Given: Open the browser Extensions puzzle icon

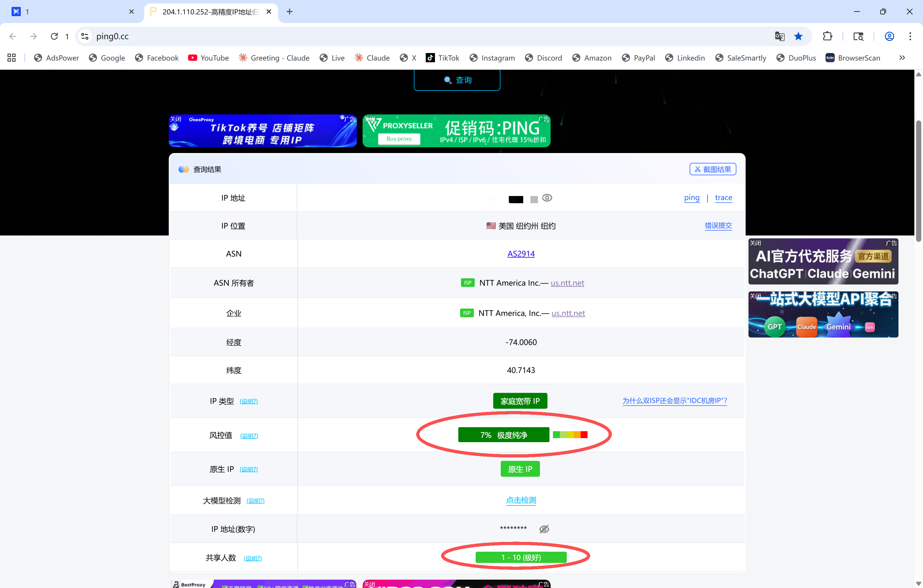Looking at the screenshot, I should (x=827, y=36).
